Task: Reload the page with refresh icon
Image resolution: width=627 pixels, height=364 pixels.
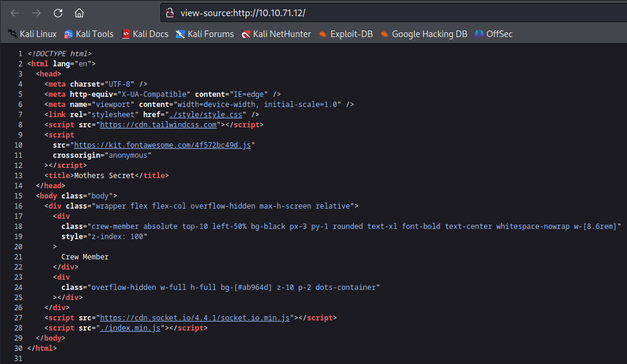Action: 58,13
